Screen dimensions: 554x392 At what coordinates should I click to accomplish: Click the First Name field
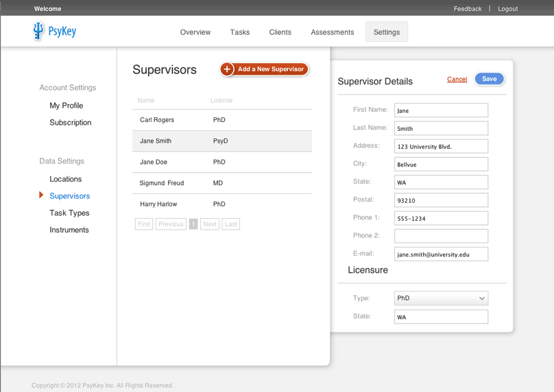point(441,110)
